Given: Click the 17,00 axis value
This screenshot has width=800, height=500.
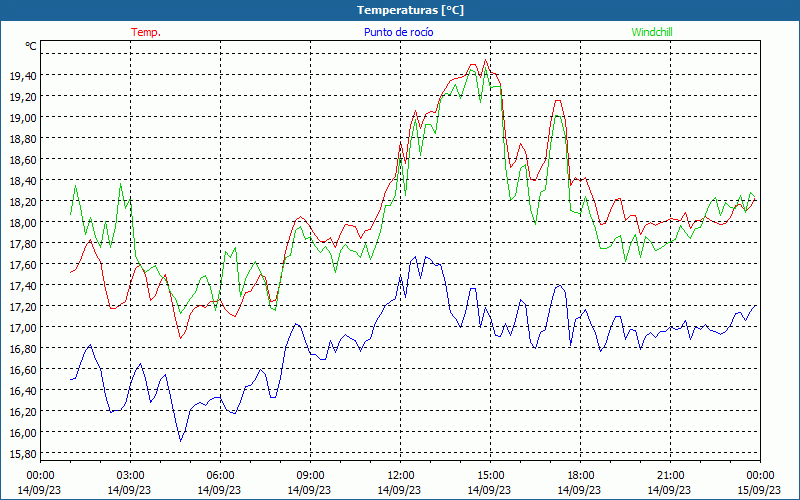Looking at the screenshot, I should [23, 327].
